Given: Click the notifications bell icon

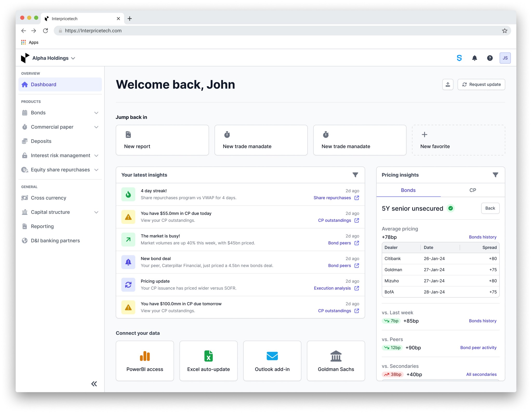Looking at the screenshot, I should tap(474, 58).
